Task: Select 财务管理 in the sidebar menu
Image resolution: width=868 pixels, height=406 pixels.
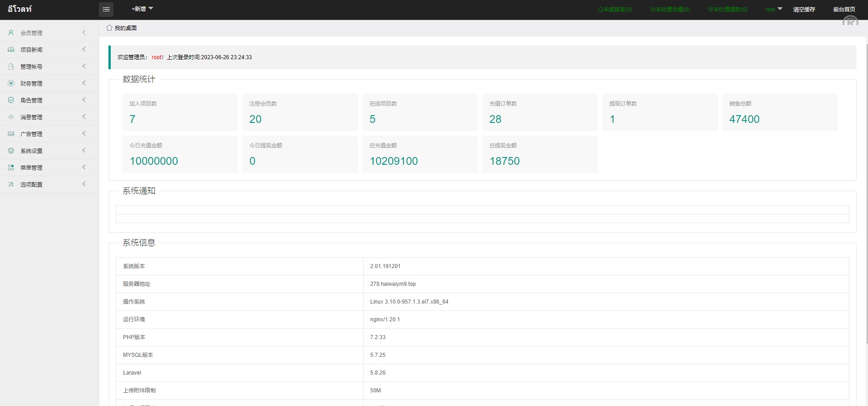Action: 31,84
